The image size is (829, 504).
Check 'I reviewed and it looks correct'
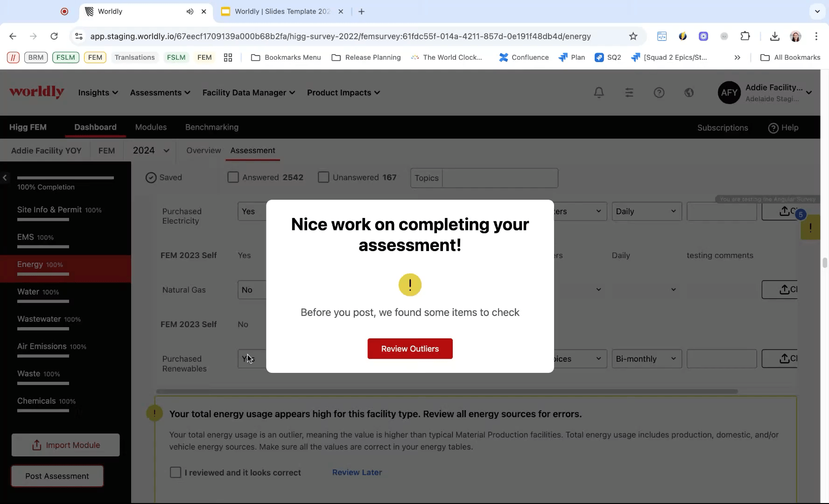click(x=176, y=472)
